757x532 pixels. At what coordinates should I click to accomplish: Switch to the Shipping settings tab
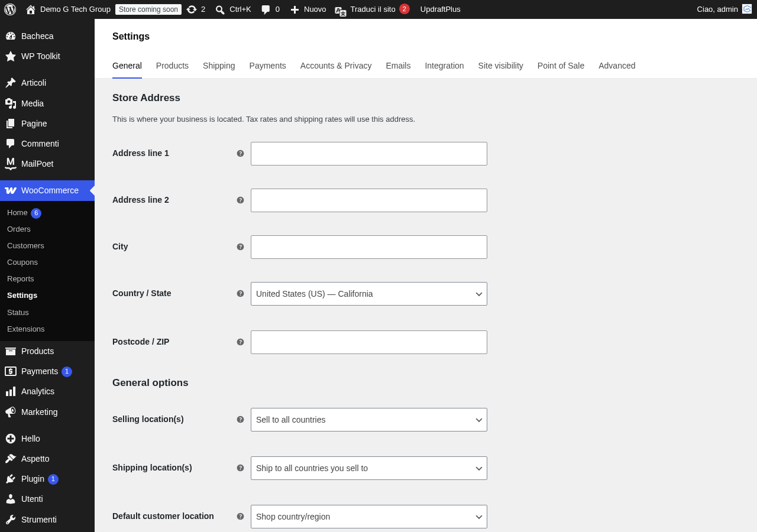click(219, 66)
